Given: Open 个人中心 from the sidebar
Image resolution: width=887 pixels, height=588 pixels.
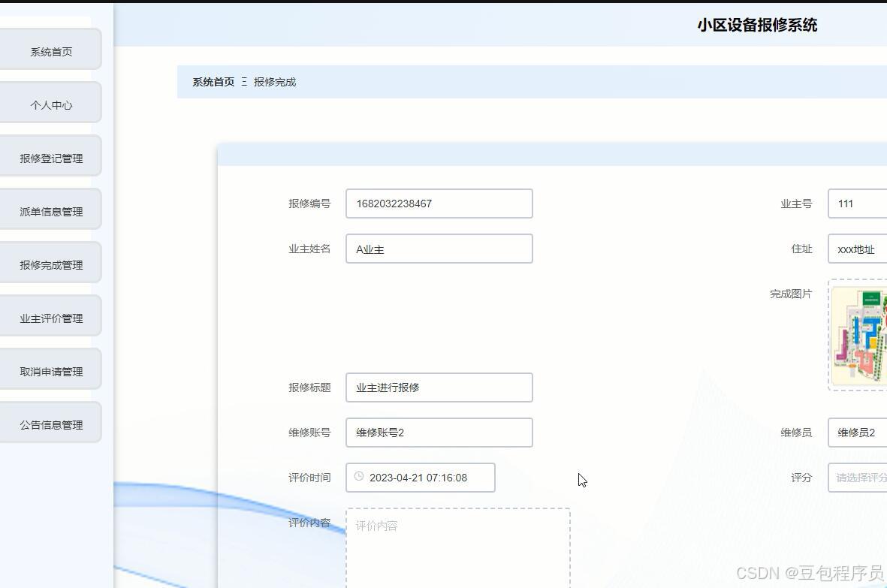Looking at the screenshot, I should pyautogui.click(x=50, y=105).
